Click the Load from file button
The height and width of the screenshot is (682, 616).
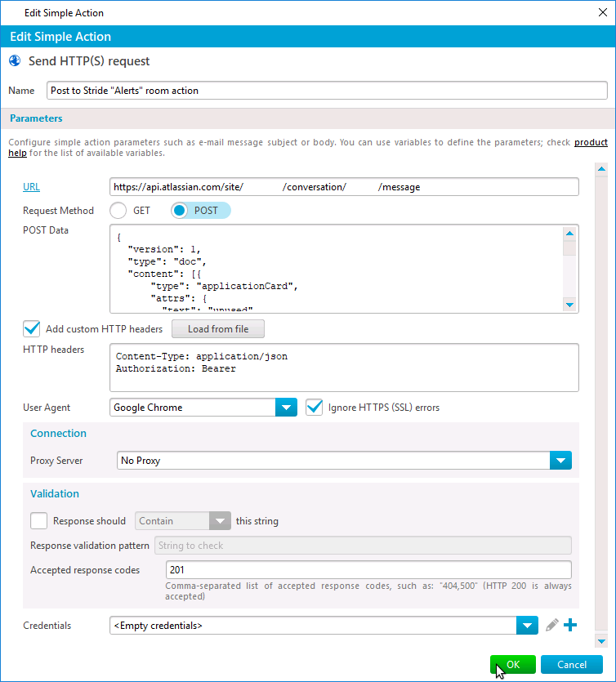(x=218, y=329)
